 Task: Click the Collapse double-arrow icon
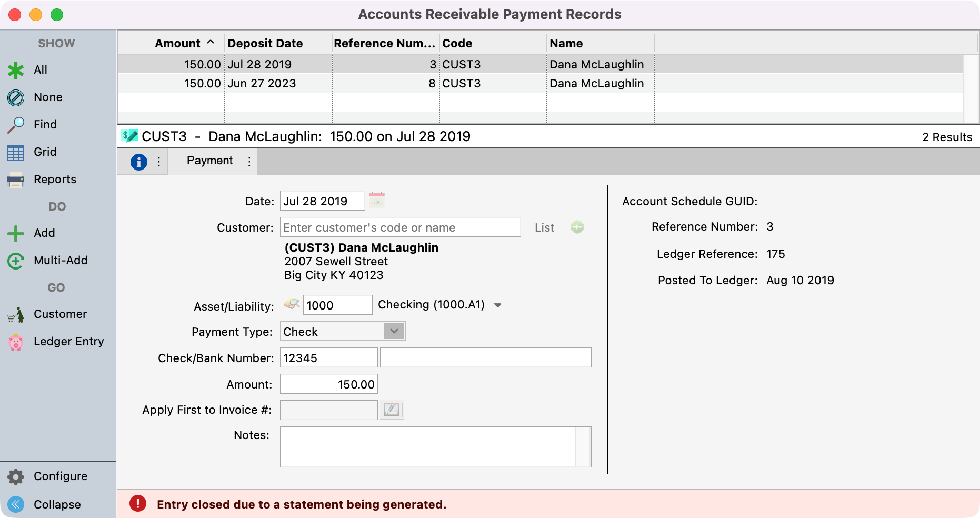click(x=16, y=504)
